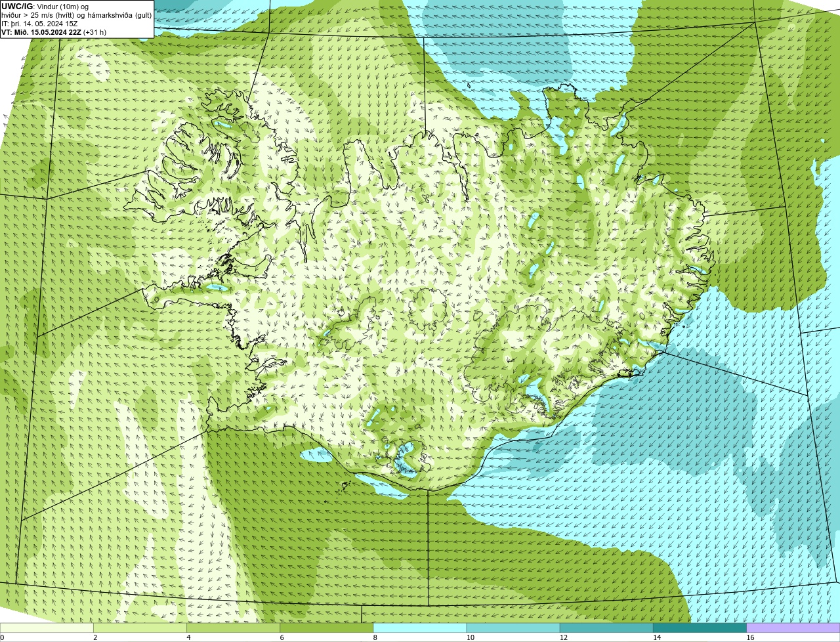Viewport: 840px width, 642px height.
Task: Click the legend scale label '2'
Action: tap(95, 637)
